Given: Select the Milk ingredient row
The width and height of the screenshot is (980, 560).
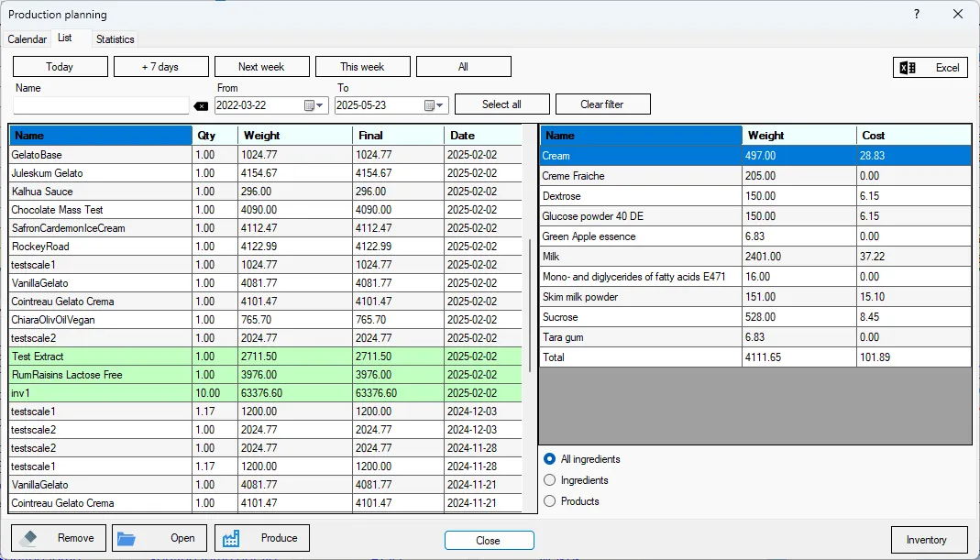Looking at the screenshot, I should (x=755, y=257).
